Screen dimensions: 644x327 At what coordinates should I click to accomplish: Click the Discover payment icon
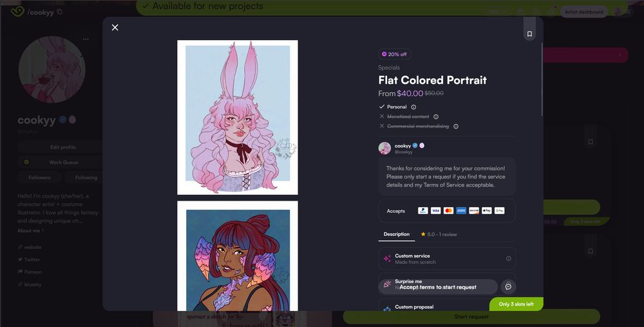click(x=474, y=211)
